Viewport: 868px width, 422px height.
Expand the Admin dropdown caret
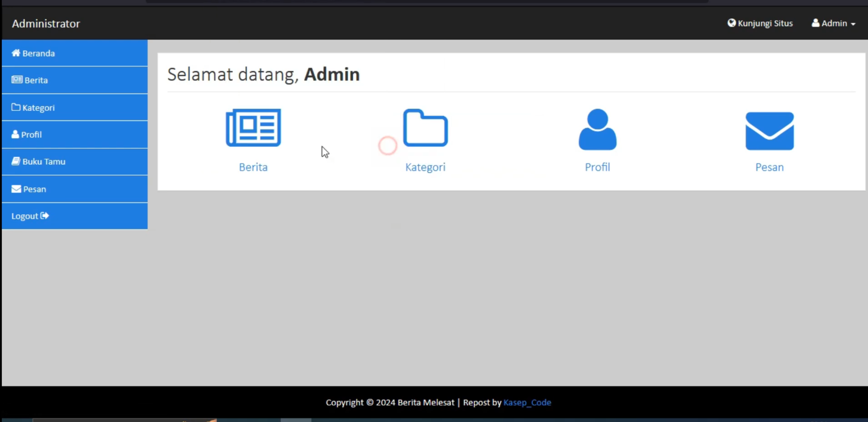pyautogui.click(x=853, y=24)
